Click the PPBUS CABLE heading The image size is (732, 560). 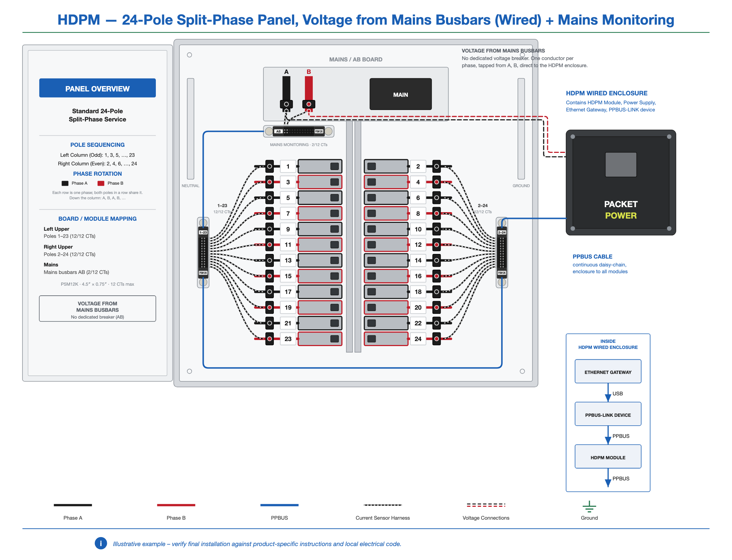click(x=592, y=257)
